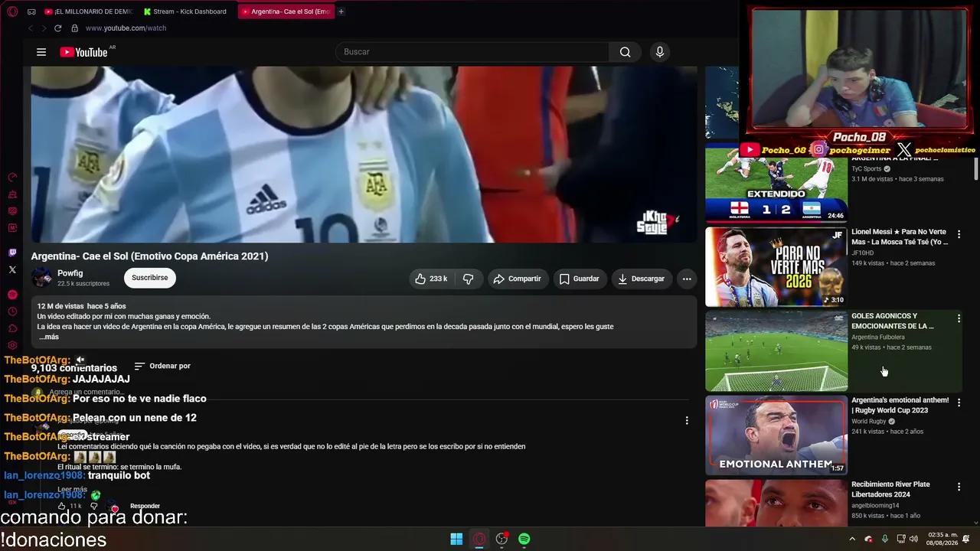Open the Lionel Messi Para No Verte Mas title

pos(900,236)
